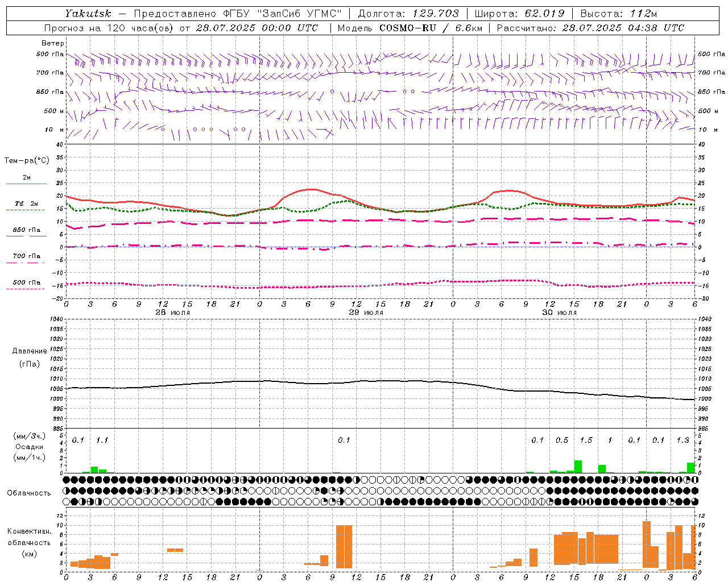728x582 pixels.
Task: Click the green dashed Td 2м legend sample
Action: [x=26, y=210]
